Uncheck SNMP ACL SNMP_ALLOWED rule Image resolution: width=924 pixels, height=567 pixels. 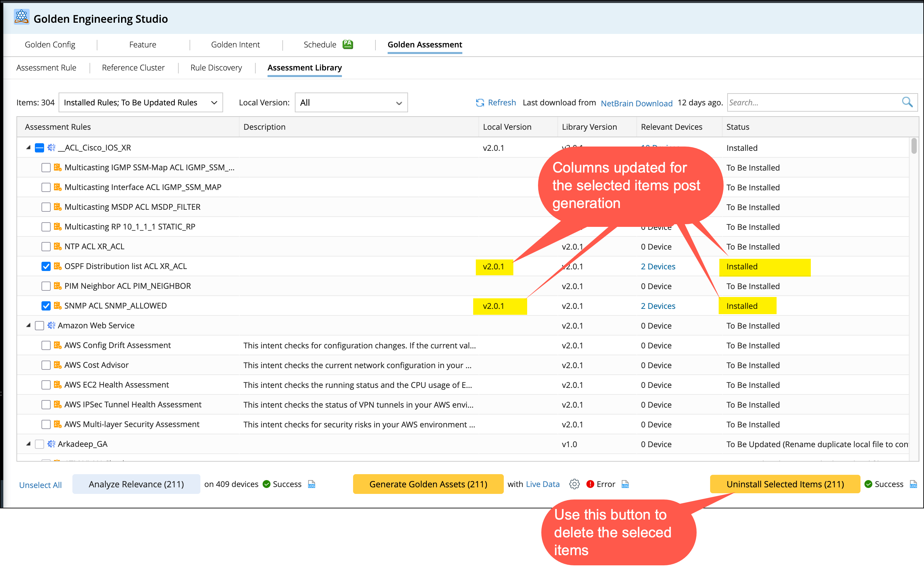[46, 306]
